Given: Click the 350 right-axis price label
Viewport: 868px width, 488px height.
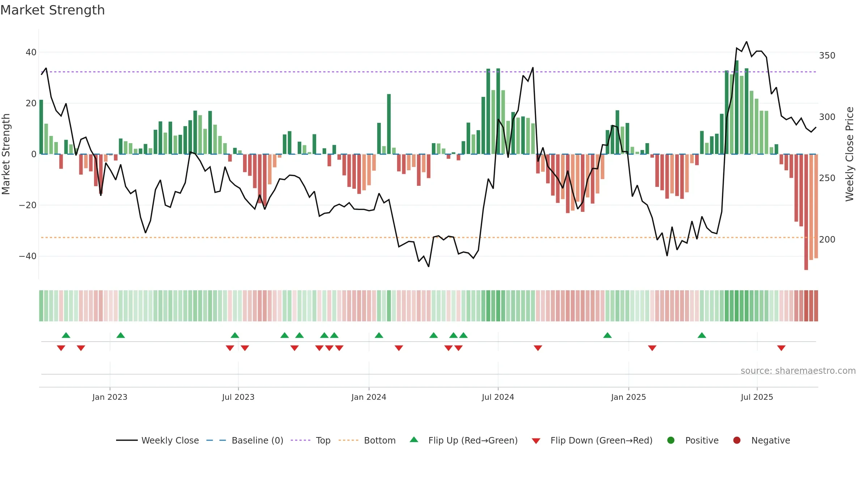Looking at the screenshot, I should (827, 56).
